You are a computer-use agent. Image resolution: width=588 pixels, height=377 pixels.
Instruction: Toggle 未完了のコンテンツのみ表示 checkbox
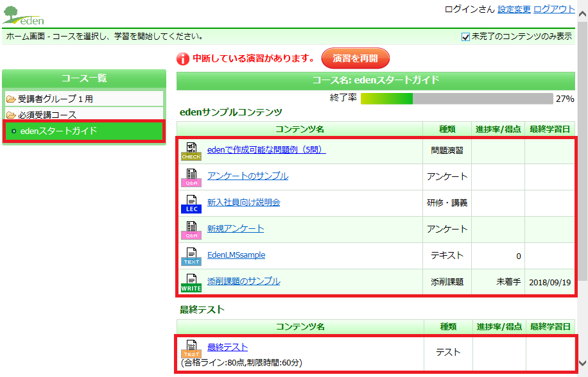coord(465,37)
